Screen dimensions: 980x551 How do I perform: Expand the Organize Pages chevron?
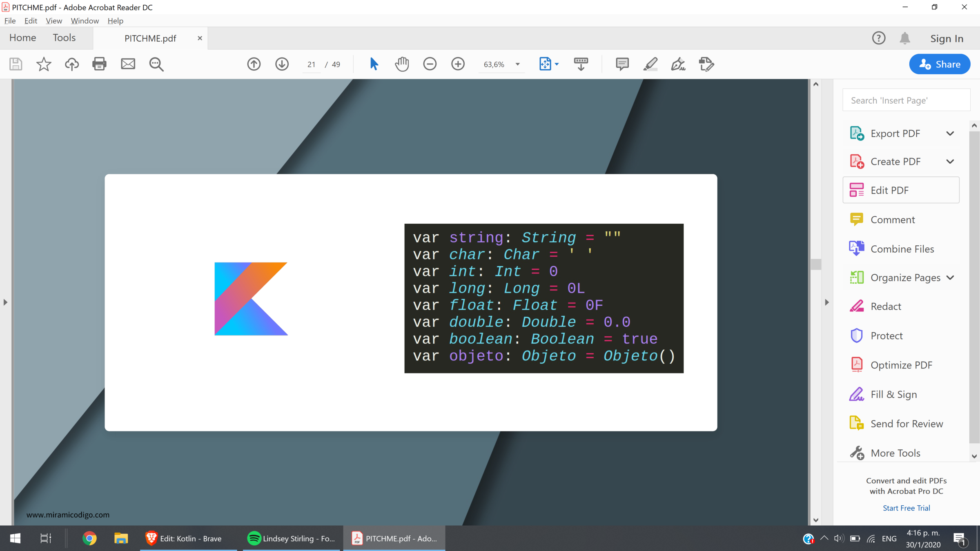pos(950,278)
